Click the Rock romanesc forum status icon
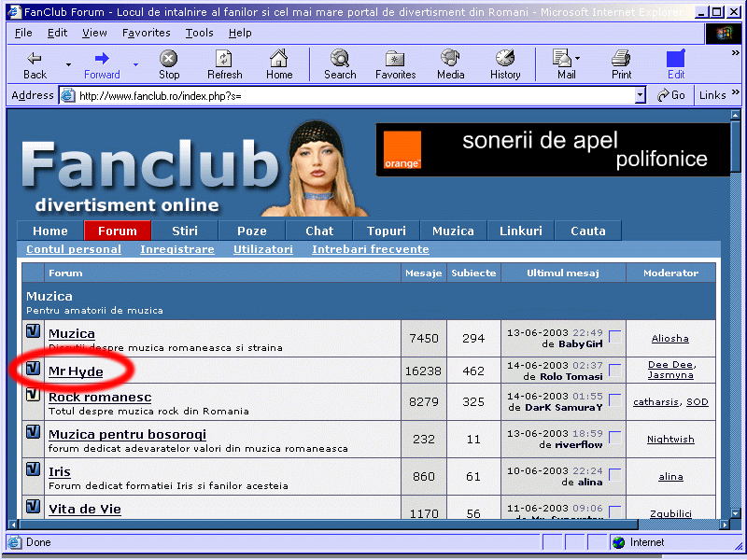This screenshot has width=747, height=560. (33, 394)
